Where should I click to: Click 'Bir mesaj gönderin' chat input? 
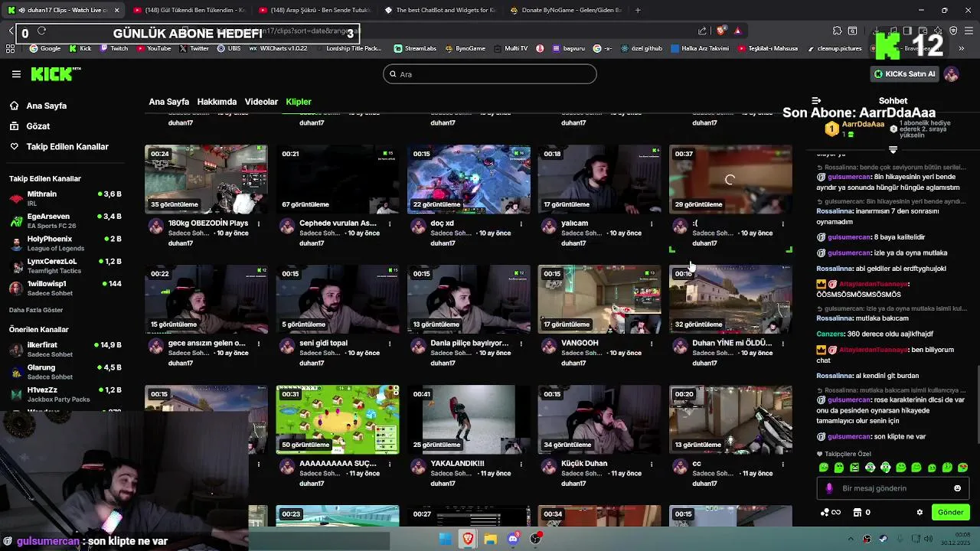pyautogui.click(x=893, y=488)
